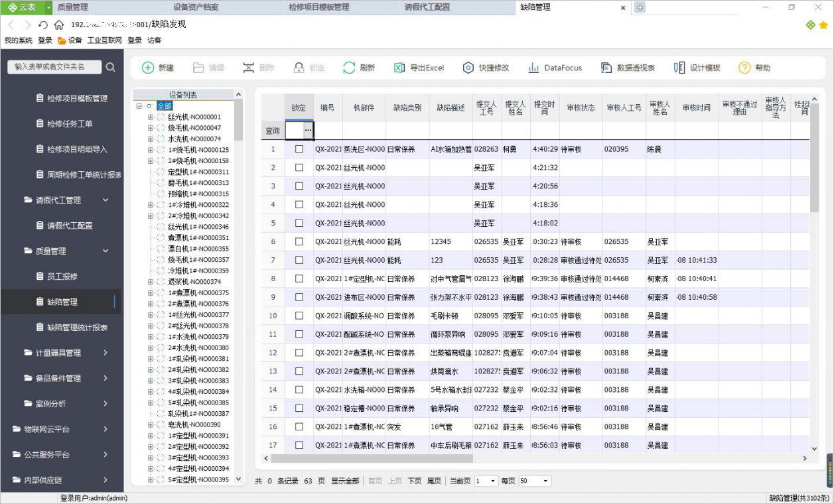Click the table vertical scrollbar thumb
Image resolution: width=834 pixels, height=504 pixels.
point(815,158)
